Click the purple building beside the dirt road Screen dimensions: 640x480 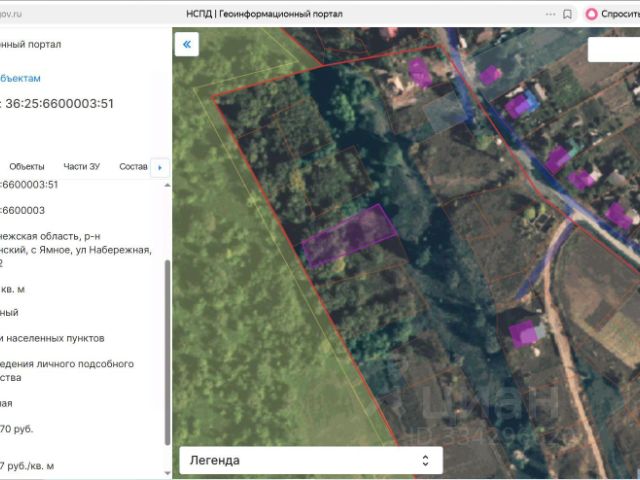522,334
